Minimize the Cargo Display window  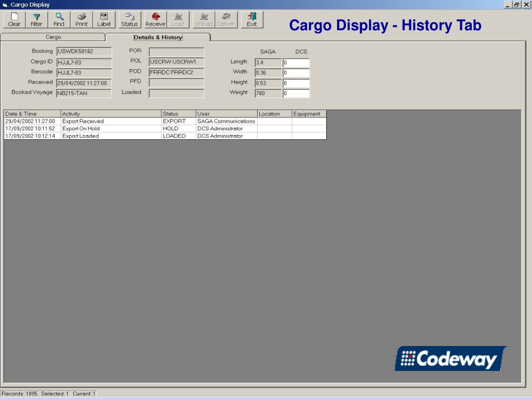click(508, 5)
